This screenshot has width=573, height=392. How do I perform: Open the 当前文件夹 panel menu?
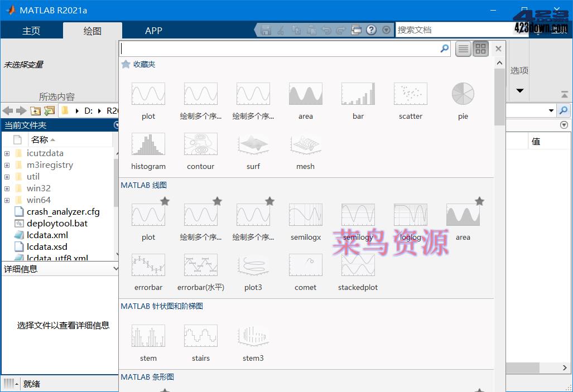pyautogui.click(x=115, y=125)
